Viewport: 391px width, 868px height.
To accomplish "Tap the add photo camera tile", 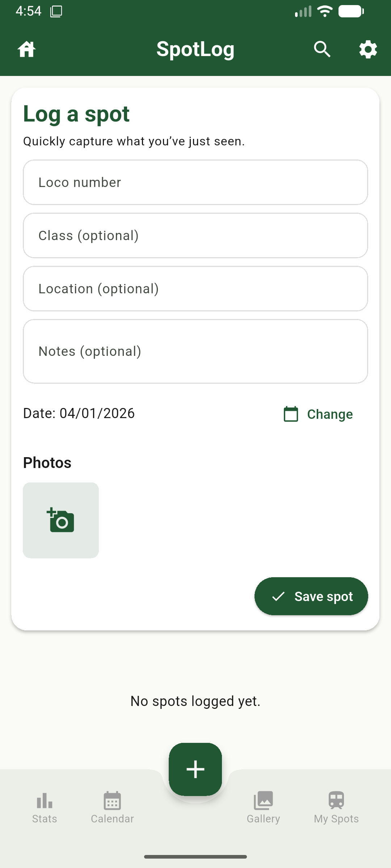I will pyautogui.click(x=61, y=520).
